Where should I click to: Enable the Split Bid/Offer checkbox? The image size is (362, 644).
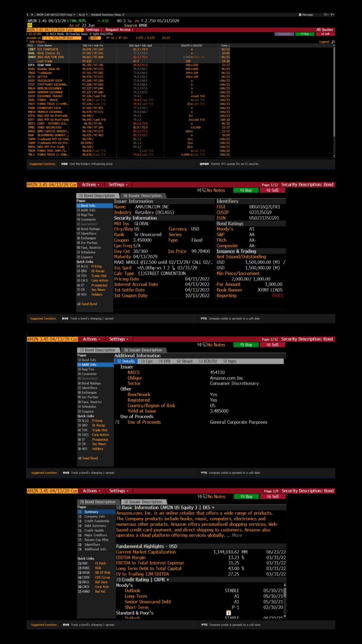(x=91, y=34)
